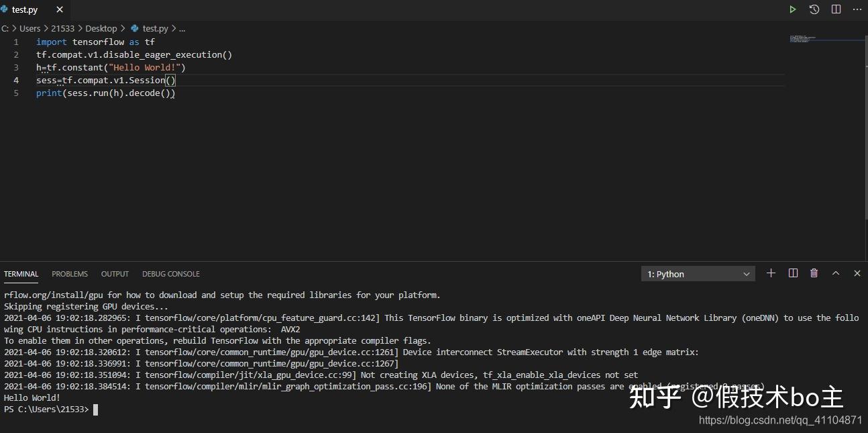
Task: Split the editor to the right
Action: click(x=836, y=9)
